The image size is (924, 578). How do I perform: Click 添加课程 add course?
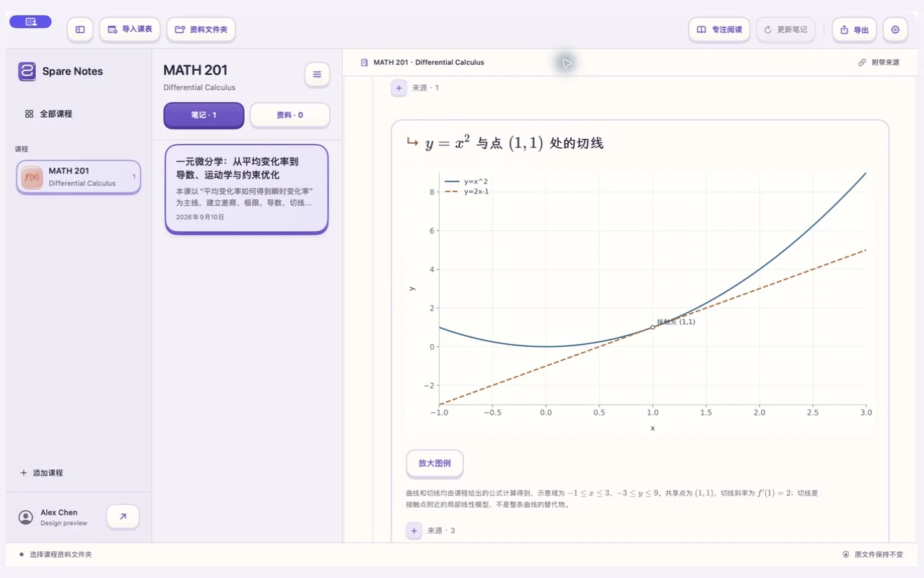pyautogui.click(x=42, y=473)
